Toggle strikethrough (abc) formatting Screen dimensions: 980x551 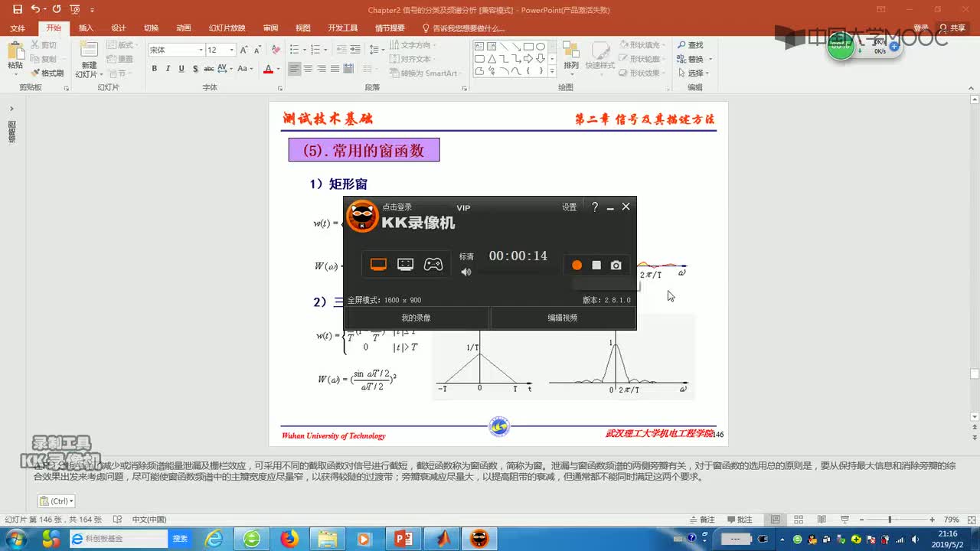209,69
